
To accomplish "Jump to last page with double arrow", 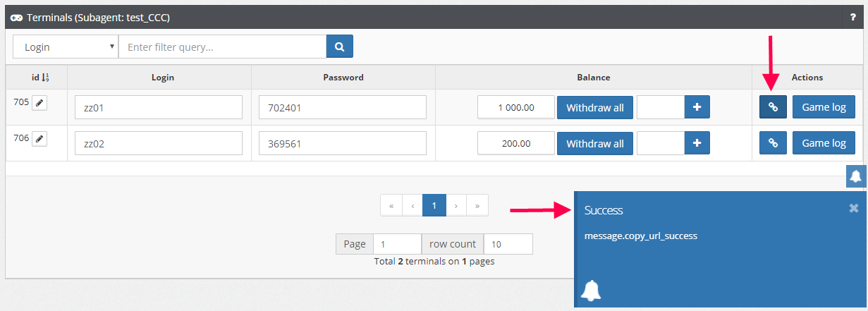I will tap(477, 205).
